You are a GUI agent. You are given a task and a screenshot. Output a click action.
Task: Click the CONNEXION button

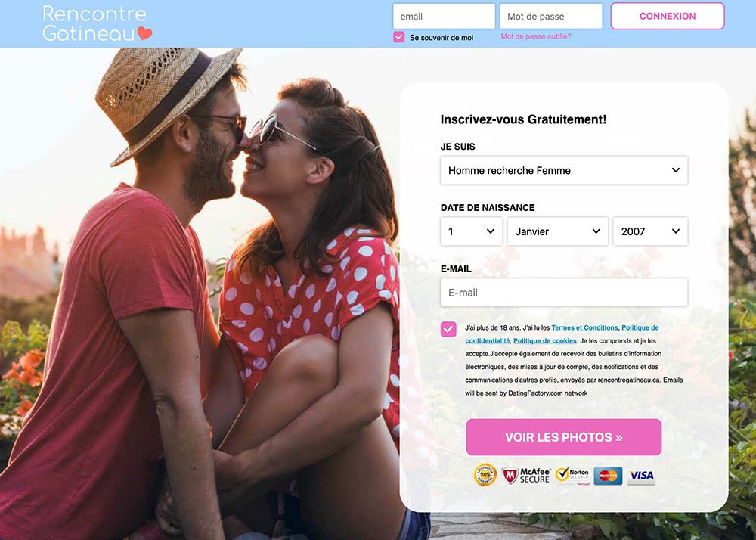pyautogui.click(x=668, y=16)
